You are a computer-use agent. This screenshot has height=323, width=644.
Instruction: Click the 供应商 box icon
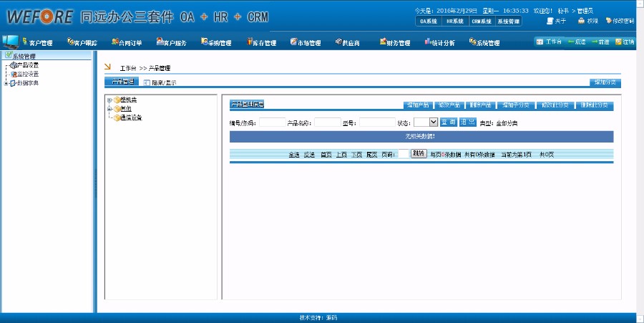[x=339, y=42]
